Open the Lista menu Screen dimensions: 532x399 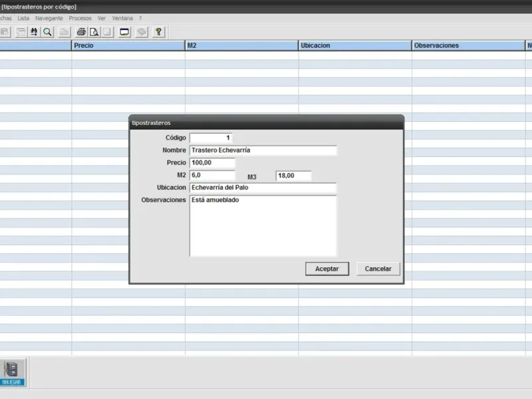point(23,19)
